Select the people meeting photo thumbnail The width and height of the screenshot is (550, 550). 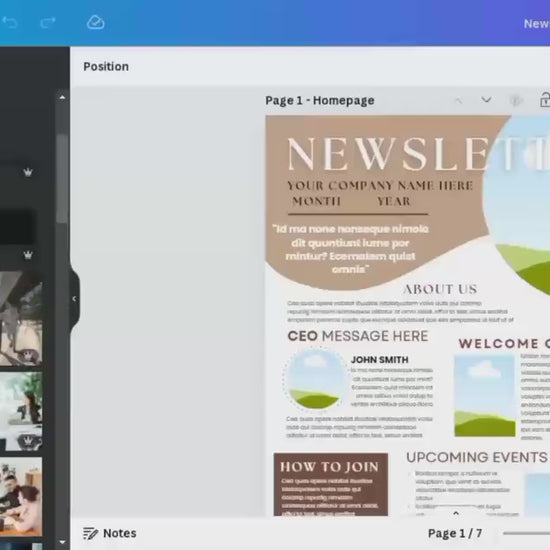(21, 497)
